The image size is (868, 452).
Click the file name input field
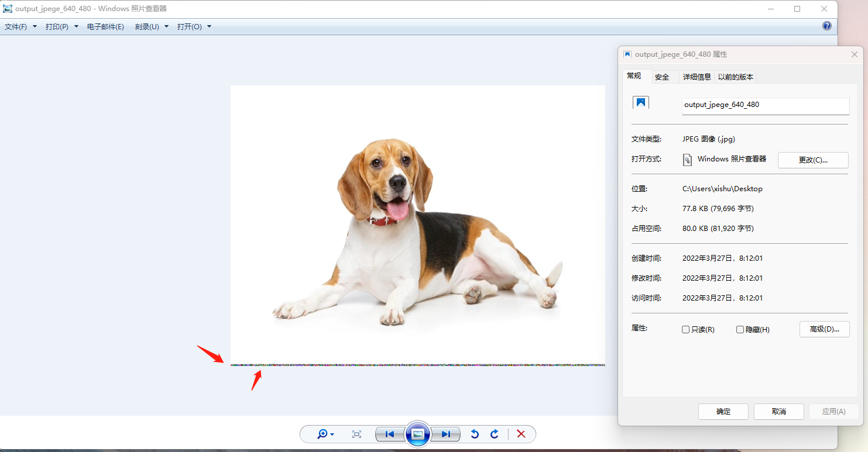click(x=766, y=106)
